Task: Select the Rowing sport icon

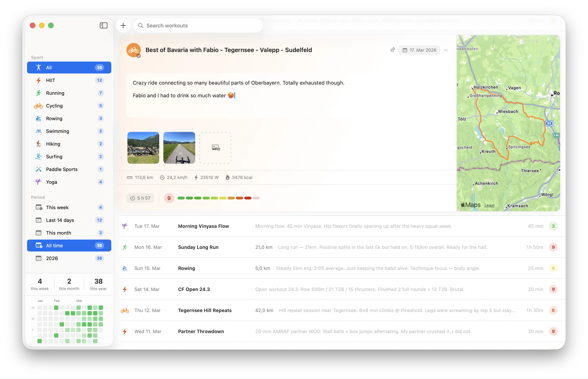Action: [39, 118]
